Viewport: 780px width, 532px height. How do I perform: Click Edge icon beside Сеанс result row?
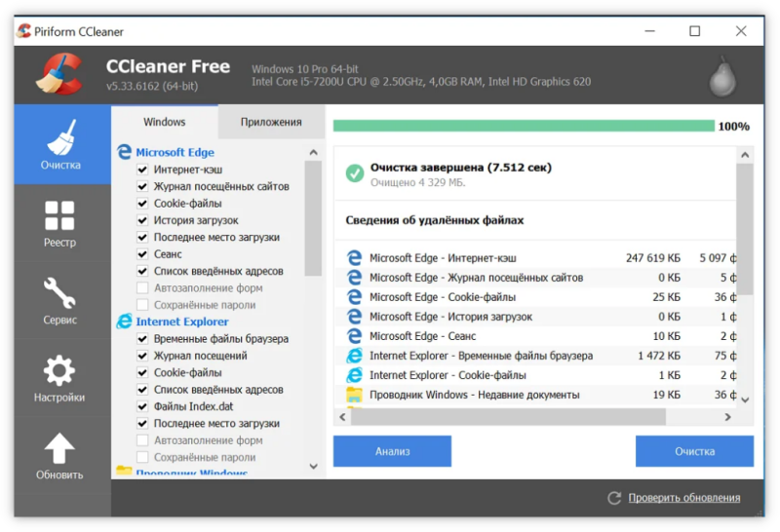click(x=354, y=335)
